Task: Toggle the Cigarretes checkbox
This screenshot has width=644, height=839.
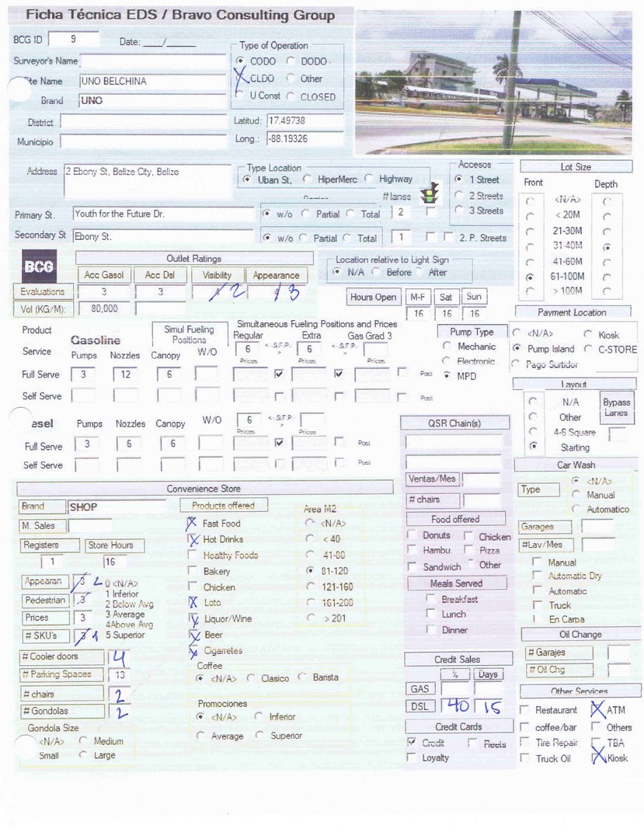Action: click(193, 651)
